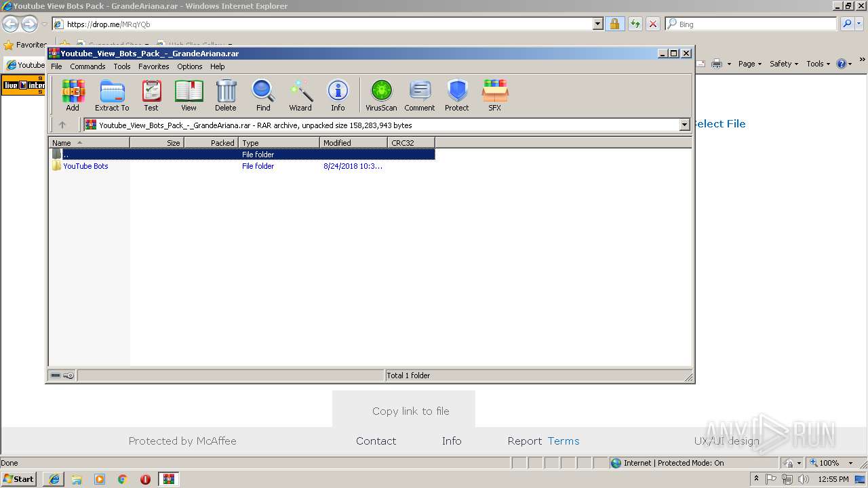Open WinRAR Favorites menu
Viewport: 868px width, 488px height.
pos(154,66)
